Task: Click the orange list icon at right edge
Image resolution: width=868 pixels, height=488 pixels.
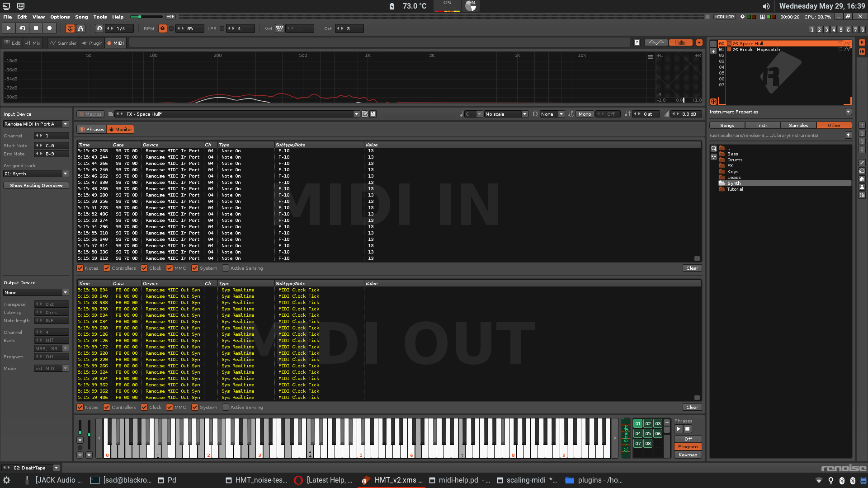Action: click(x=862, y=52)
